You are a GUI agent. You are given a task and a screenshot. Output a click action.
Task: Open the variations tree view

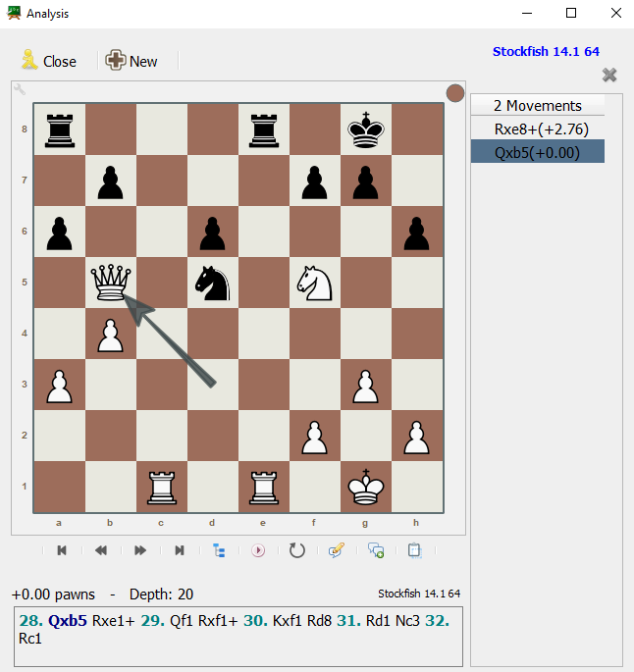coord(219,550)
